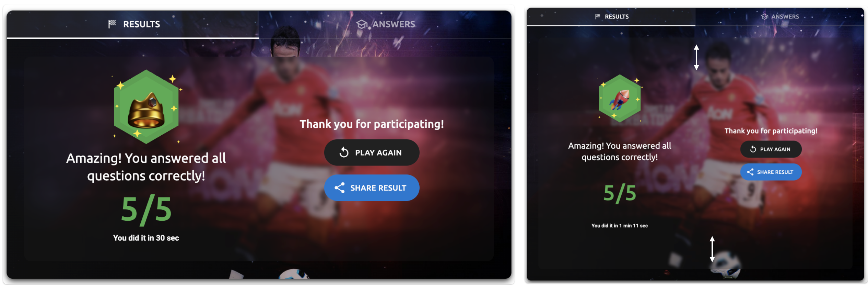
Task: Click the flag icon in right panel Results tab
Action: 598,16
